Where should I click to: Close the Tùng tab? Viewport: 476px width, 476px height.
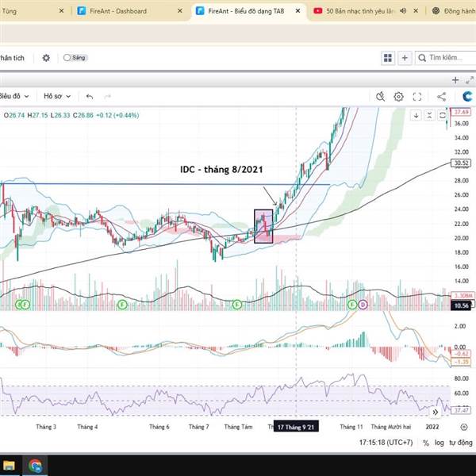tap(61, 11)
